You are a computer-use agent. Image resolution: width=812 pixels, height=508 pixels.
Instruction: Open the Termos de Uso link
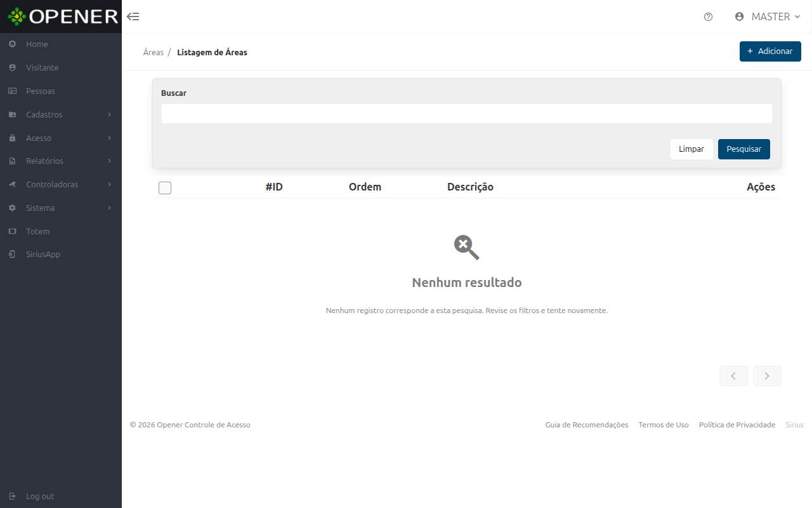[664, 425]
